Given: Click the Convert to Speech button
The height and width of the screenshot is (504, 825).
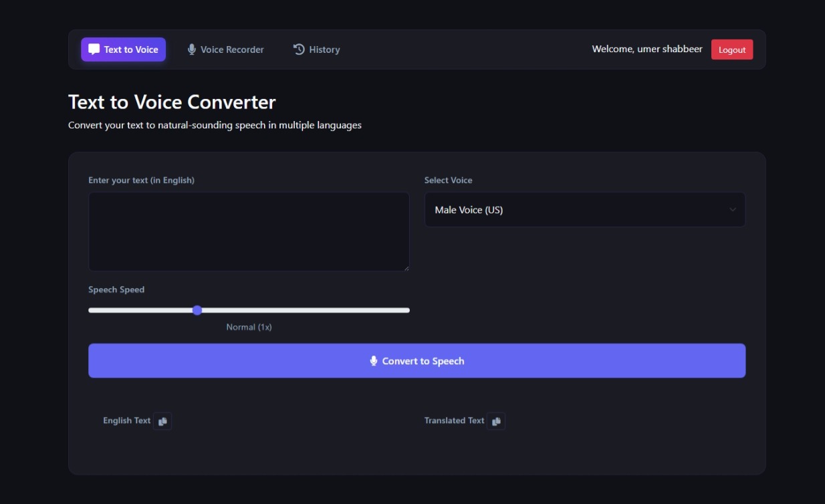Looking at the screenshot, I should tap(417, 361).
